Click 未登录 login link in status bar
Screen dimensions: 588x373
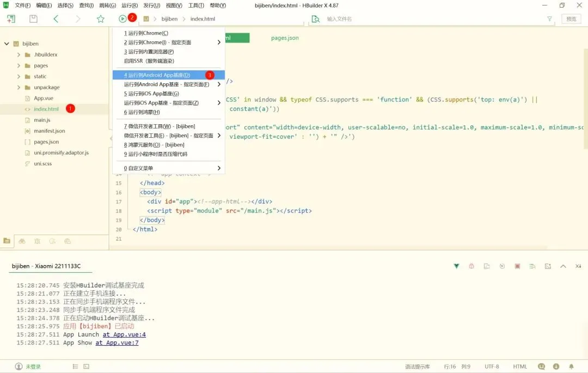(33, 366)
